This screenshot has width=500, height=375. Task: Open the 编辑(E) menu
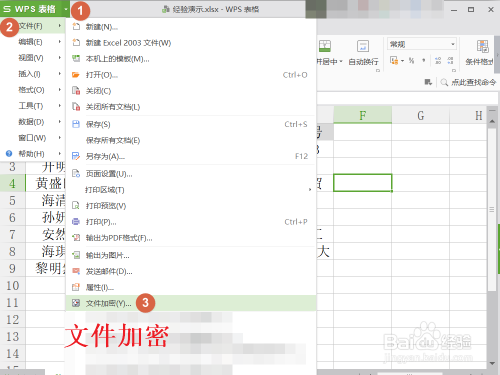point(33,42)
